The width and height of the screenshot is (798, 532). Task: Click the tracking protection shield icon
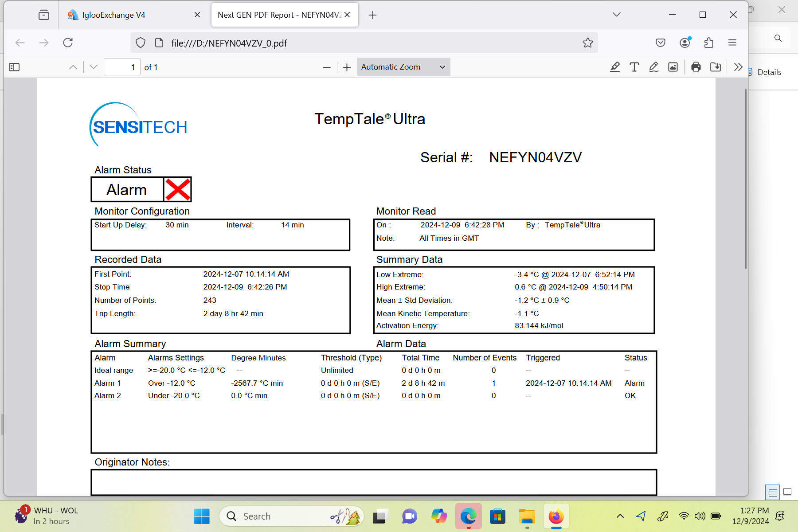pyautogui.click(x=141, y=43)
